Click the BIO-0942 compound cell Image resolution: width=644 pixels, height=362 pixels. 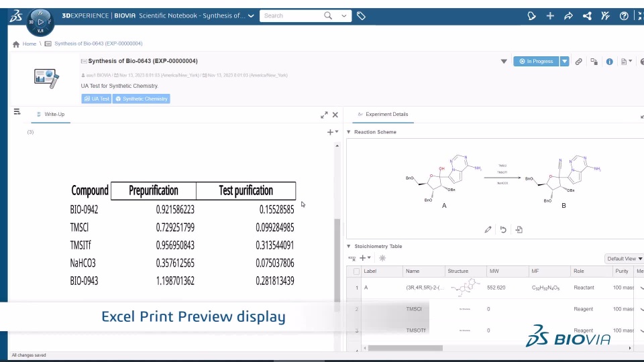[85, 210]
